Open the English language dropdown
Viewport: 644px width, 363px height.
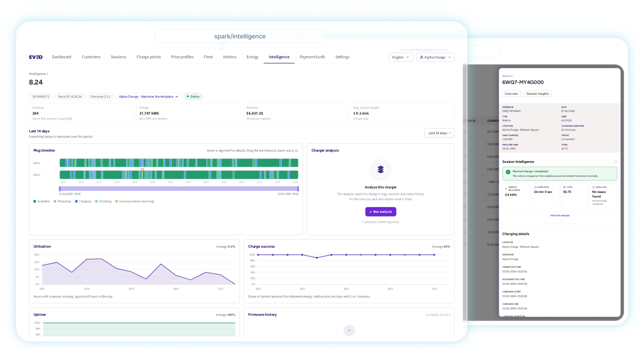click(x=401, y=57)
